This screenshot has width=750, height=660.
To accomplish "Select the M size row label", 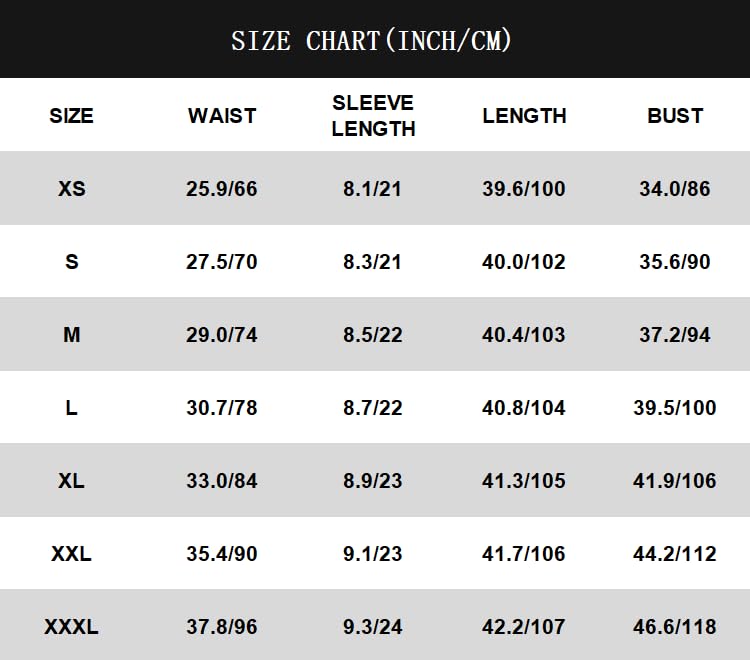I will pos(71,335).
